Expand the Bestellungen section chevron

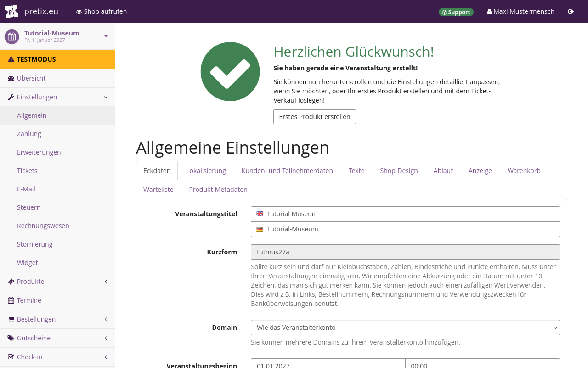point(106,319)
